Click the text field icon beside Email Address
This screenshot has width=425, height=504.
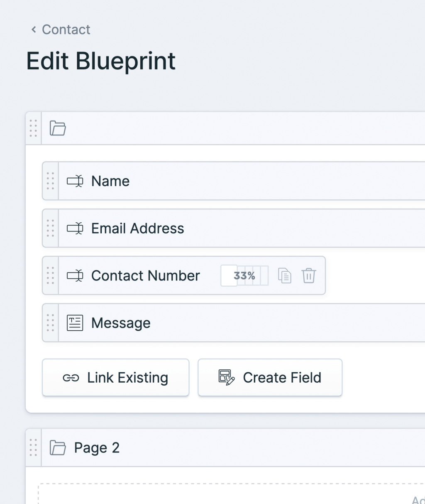[75, 229]
